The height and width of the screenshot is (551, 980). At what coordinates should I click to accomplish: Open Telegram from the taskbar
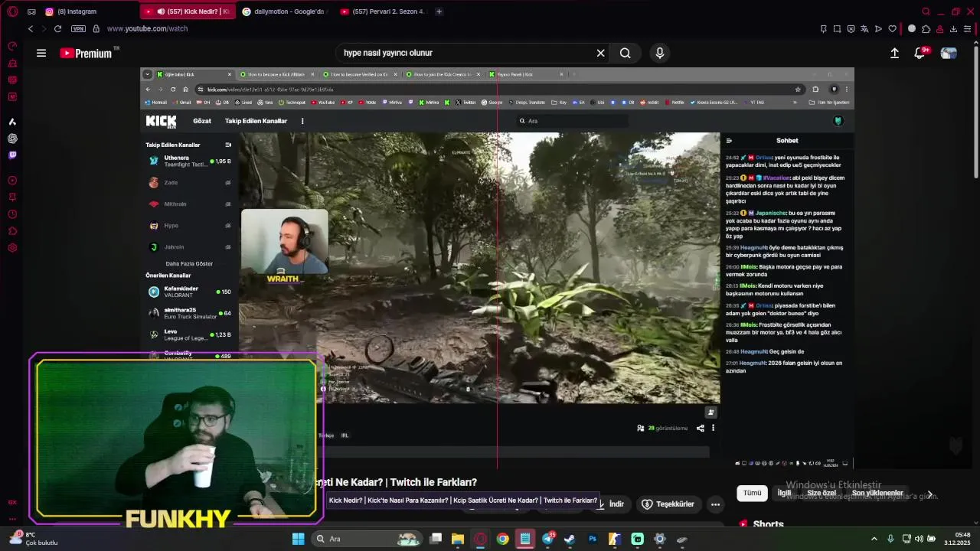pyautogui.click(x=548, y=539)
